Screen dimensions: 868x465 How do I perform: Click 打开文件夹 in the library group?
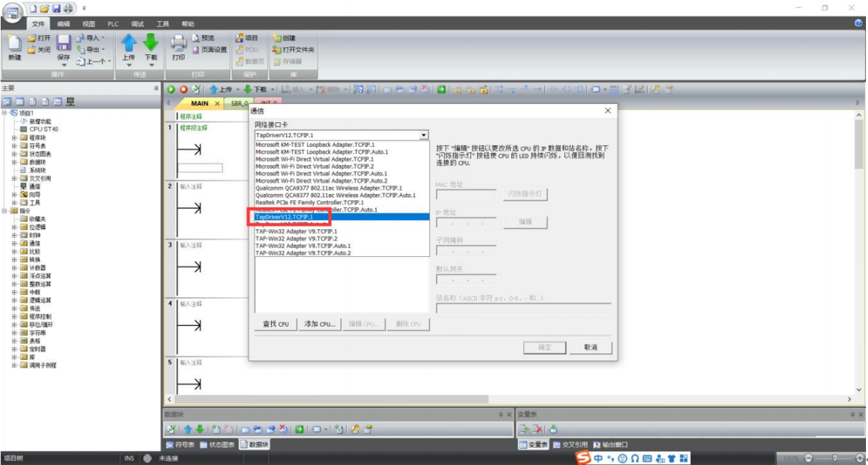point(294,49)
